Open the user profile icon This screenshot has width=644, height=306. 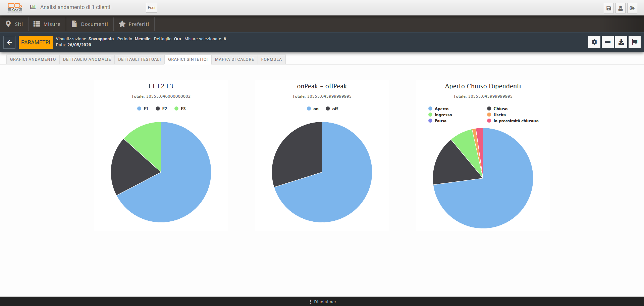click(621, 8)
